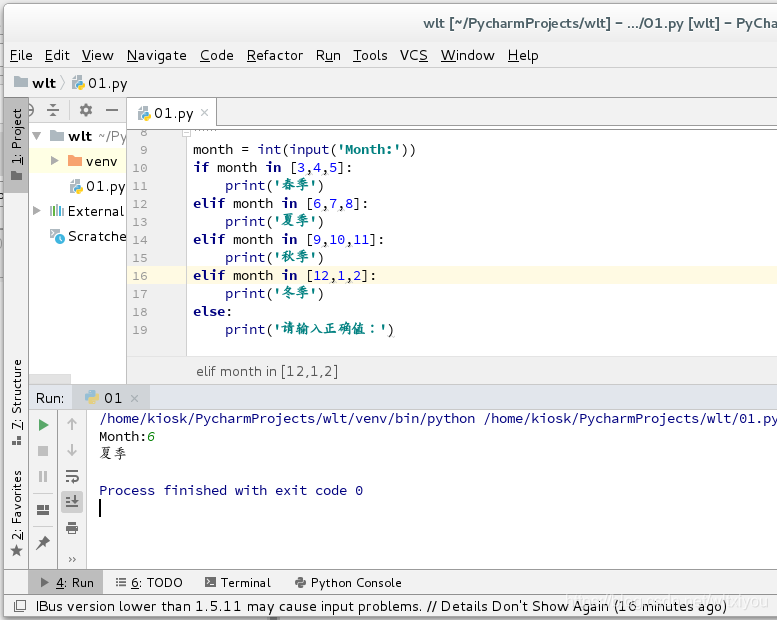Click Restore layout icon in Run panel
Image resolution: width=777 pixels, height=620 pixels.
(43, 509)
